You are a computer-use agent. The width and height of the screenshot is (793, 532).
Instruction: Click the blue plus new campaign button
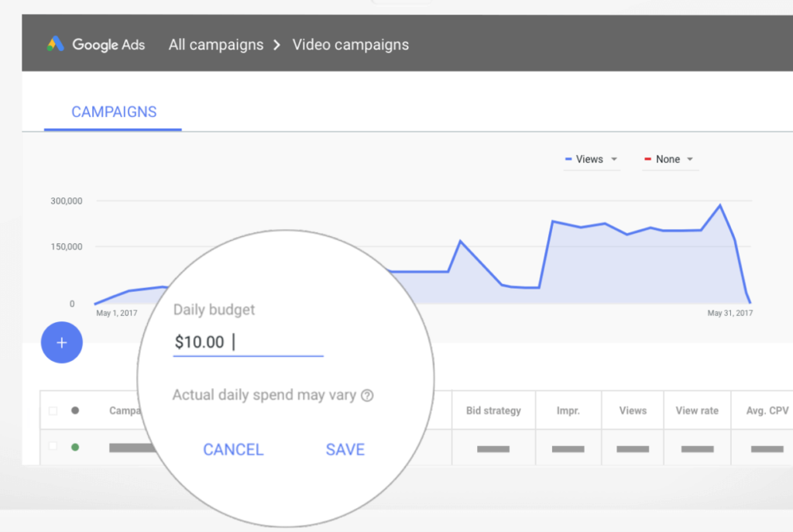pyautogui.click(x=62, y=342)
